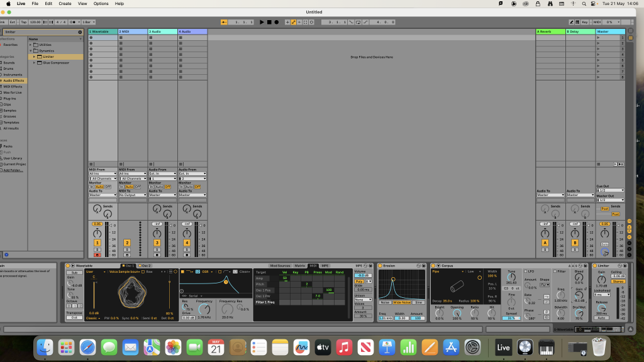Open System Settings in the Dock
Image resolution: width=644 pixels, height=362 pixels.
click(x=472, y=348)
